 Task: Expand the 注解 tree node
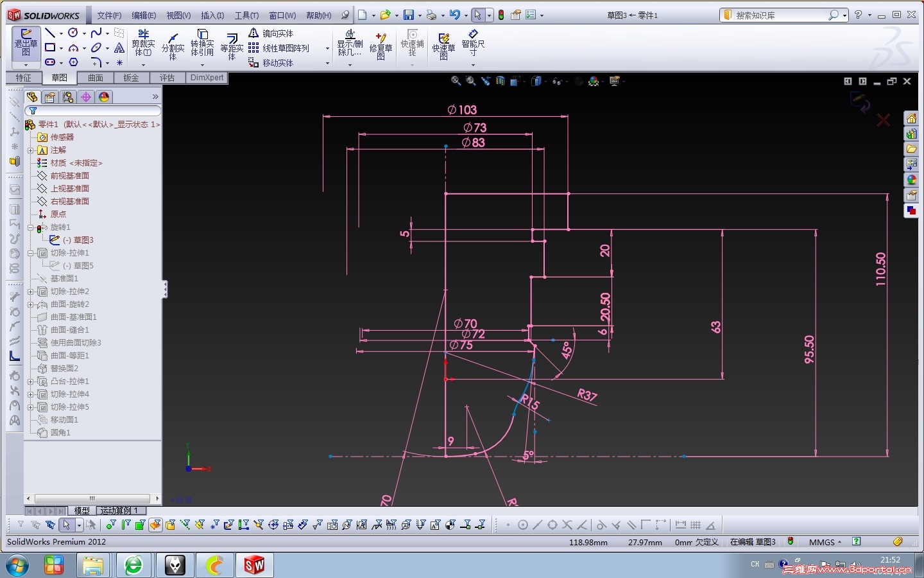[30, 150]
